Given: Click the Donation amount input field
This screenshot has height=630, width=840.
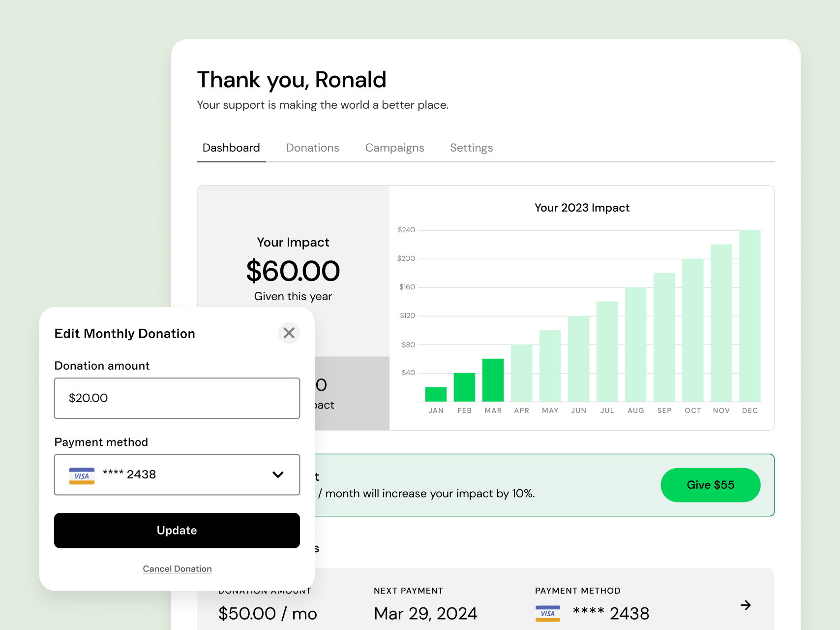Looking at the screenshot, I should point(177,398).
